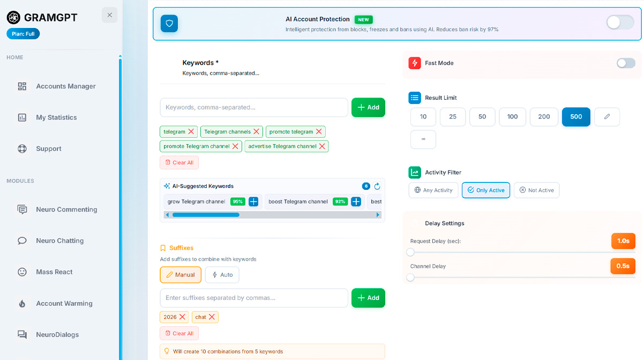Image resolution: width=644 pixels, height=360 pixels.
Task: Select the Only Active filter
Action: point(486,190)
